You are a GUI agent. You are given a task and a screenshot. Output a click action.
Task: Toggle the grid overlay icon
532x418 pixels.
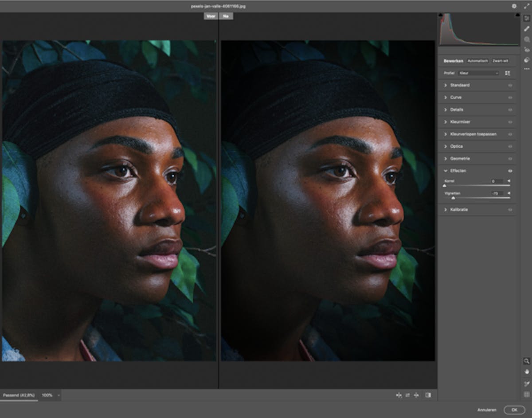click(527, 394)
